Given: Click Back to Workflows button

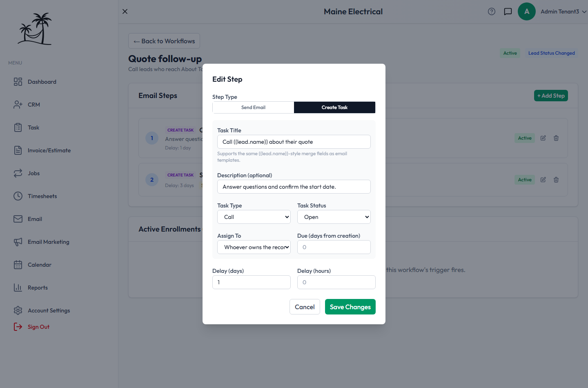Looking at the screenshot, I should (x=164, y=41).
